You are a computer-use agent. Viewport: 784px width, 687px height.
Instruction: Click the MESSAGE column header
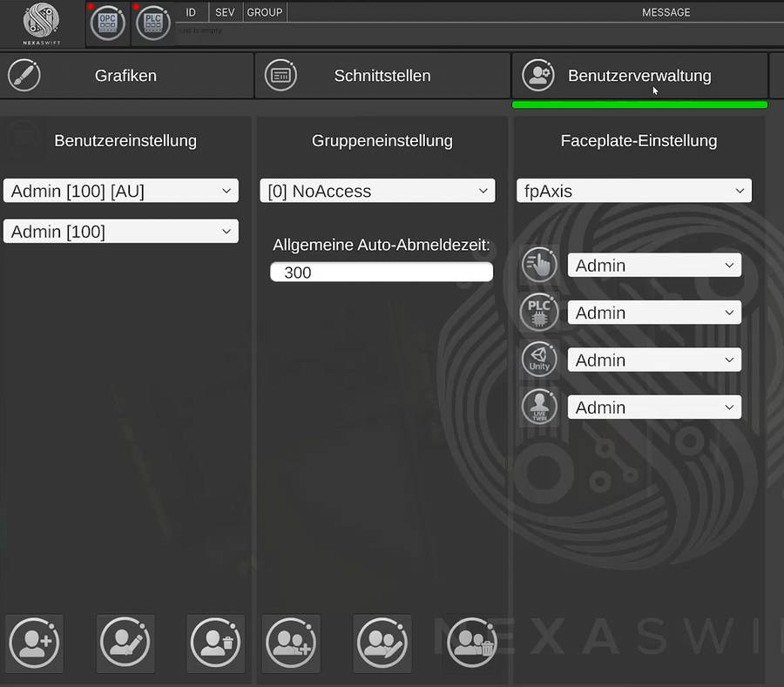click(x=666, y=12)
